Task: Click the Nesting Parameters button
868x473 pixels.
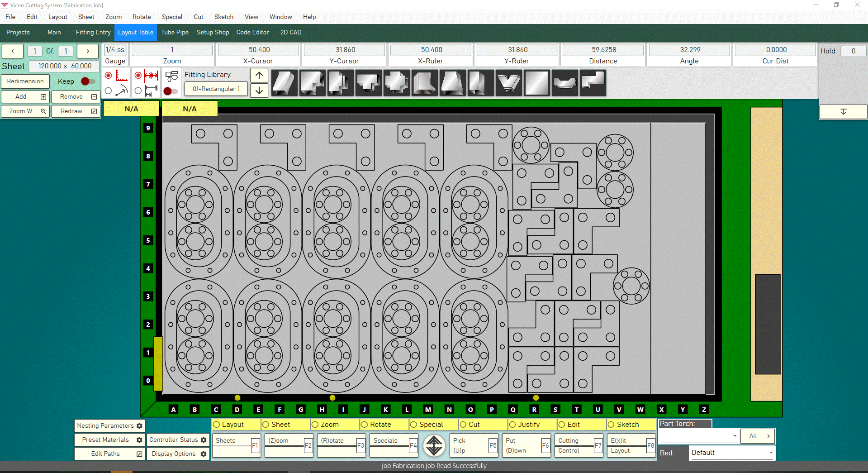Action: point(109,425)
